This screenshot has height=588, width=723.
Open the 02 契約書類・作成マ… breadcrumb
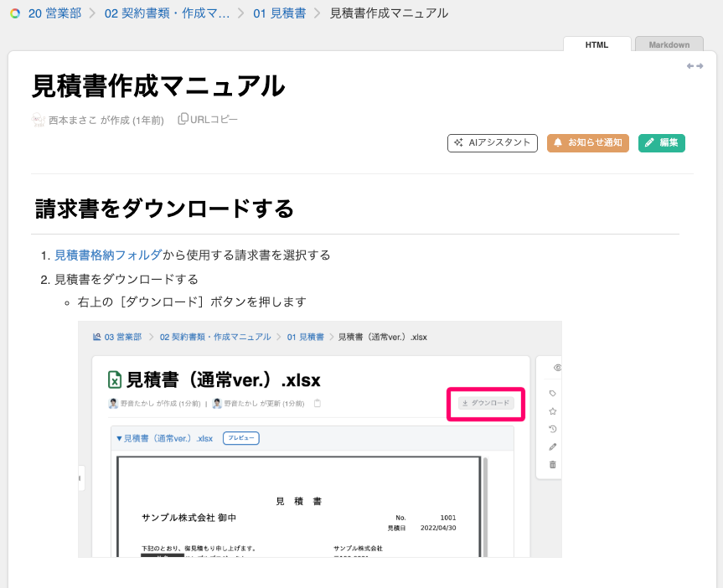point(167,13)
